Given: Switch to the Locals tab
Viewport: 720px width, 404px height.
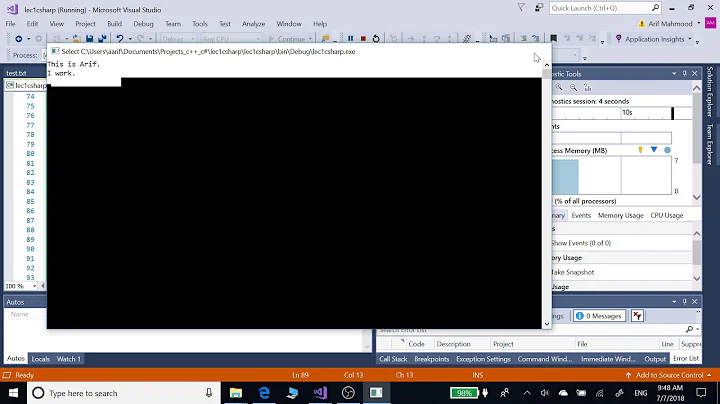Looking at the screenshot, I should (x=41, y=359).
